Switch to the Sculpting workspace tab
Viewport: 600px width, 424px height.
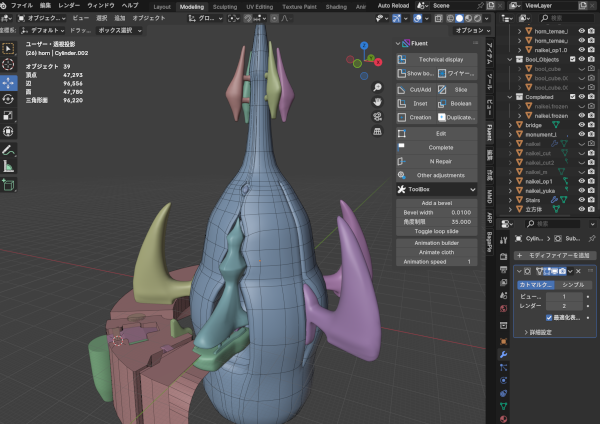coord(225,5)
